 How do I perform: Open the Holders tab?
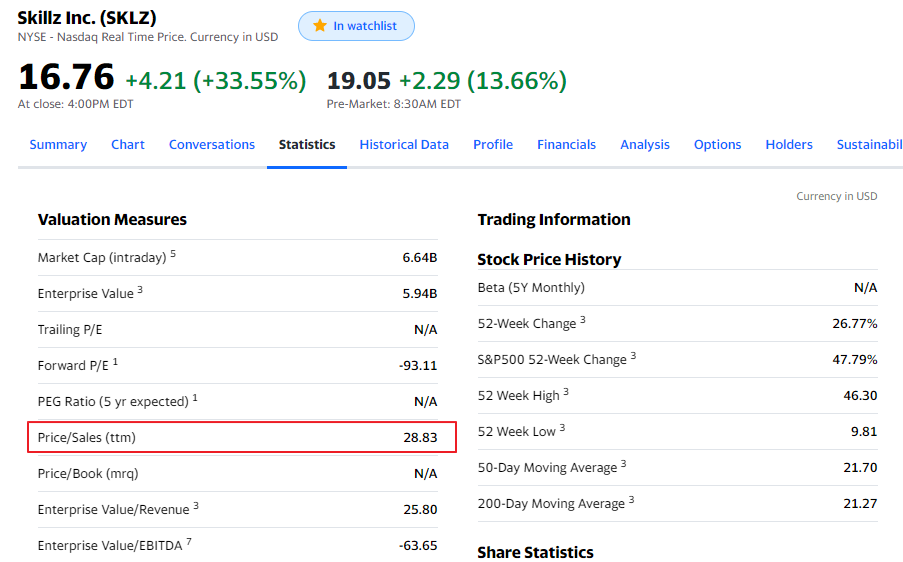[789, 145]
